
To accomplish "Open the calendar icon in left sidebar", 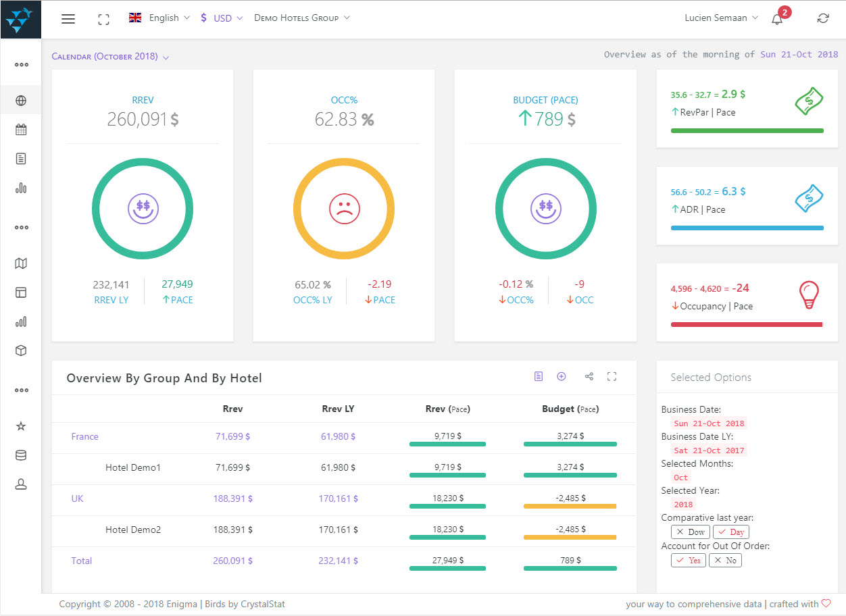I will coord(21,130).
